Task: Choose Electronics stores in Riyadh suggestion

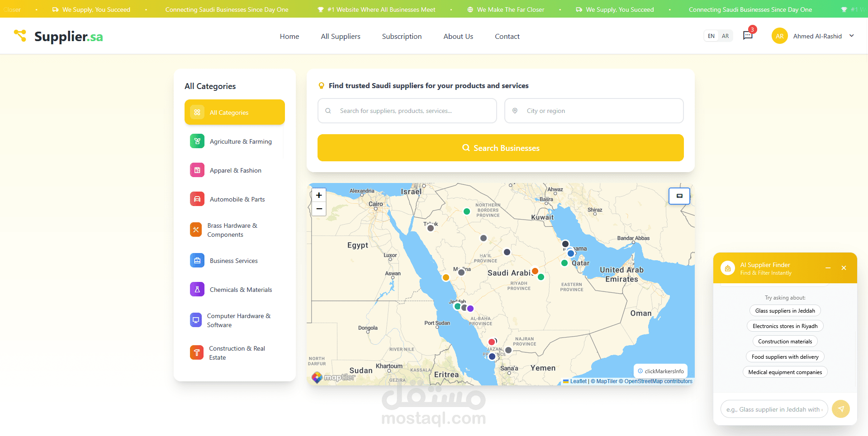Action: point(785,326)
